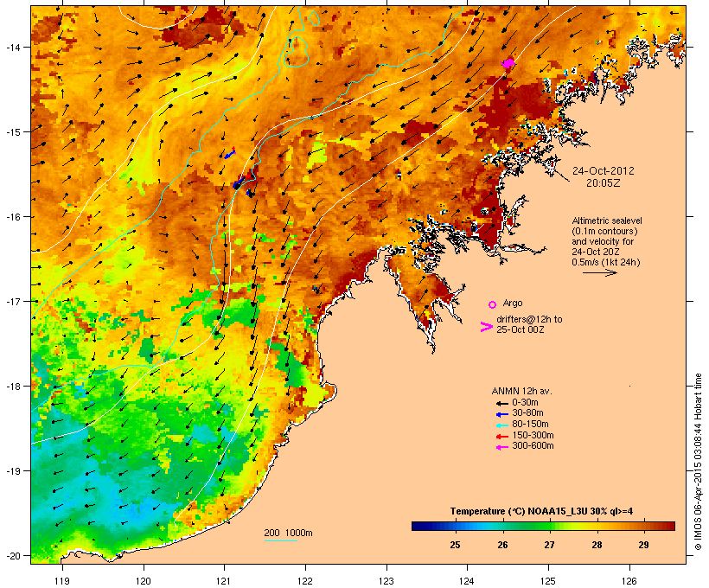Click the '300-600m' depth label
The image size is (709, 588).
click(x=533, y=446)
